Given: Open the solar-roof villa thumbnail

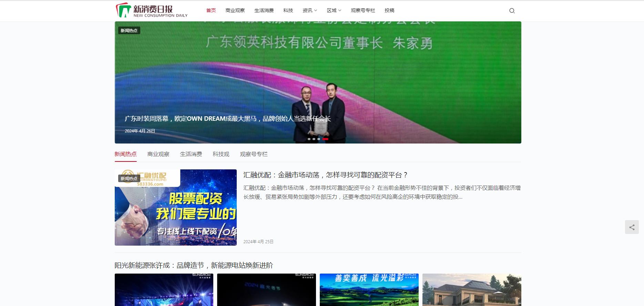Looking at the screenshot, I should 472,290.
